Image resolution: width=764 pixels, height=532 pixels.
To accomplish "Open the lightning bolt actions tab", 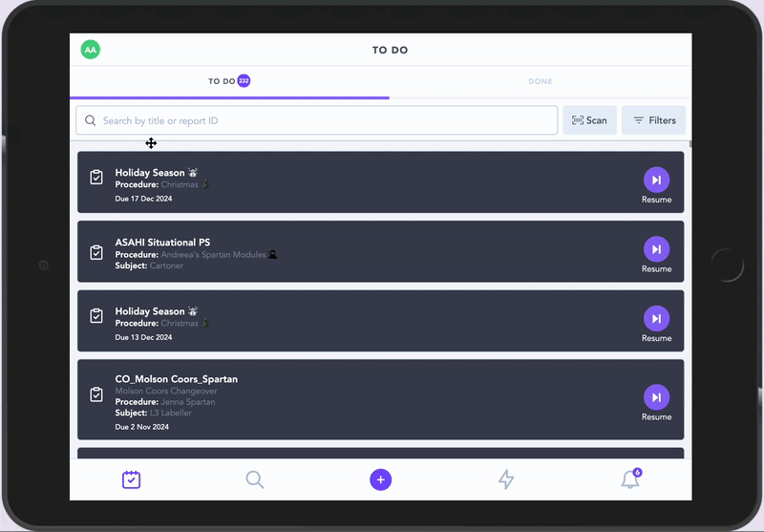I will point(506,479).
